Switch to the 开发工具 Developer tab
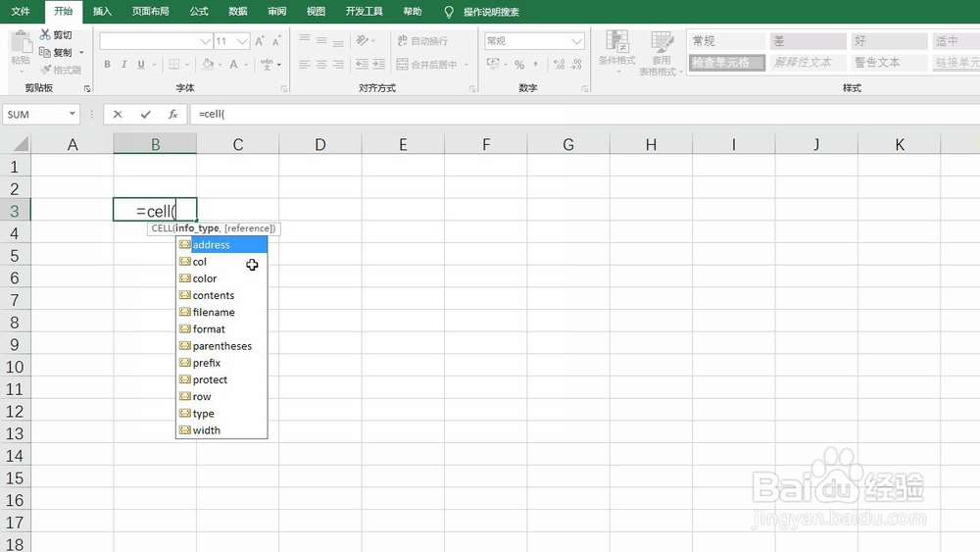This screenshot has width=980, height=552. point(365,11)
